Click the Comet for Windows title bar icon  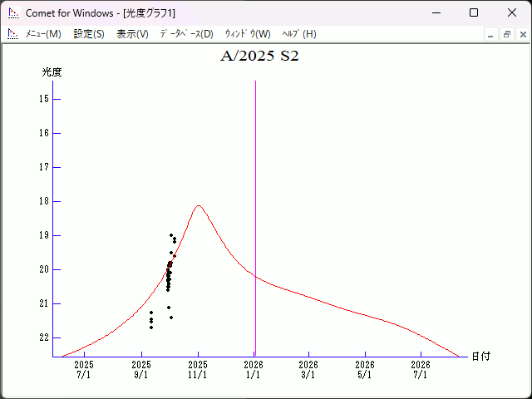click(13, 13)
